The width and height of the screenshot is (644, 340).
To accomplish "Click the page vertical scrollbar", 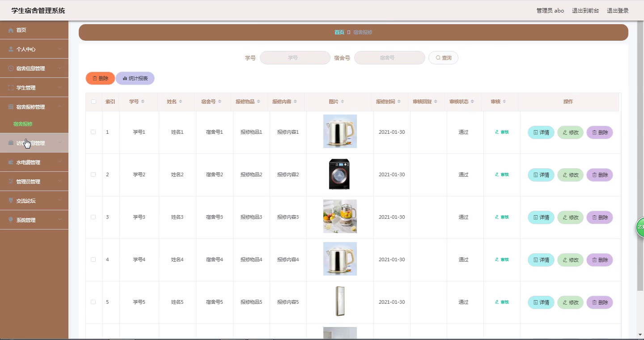I will 640,157.
